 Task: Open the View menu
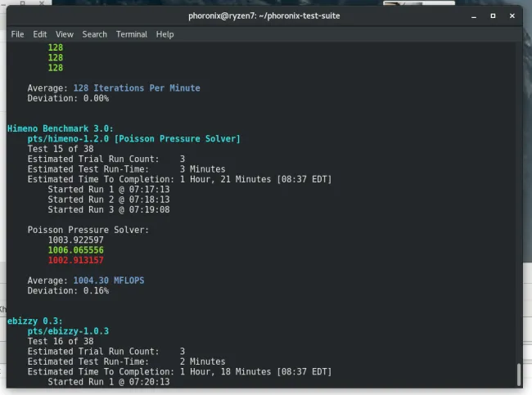pyautogui.click(x=65, y=34)
